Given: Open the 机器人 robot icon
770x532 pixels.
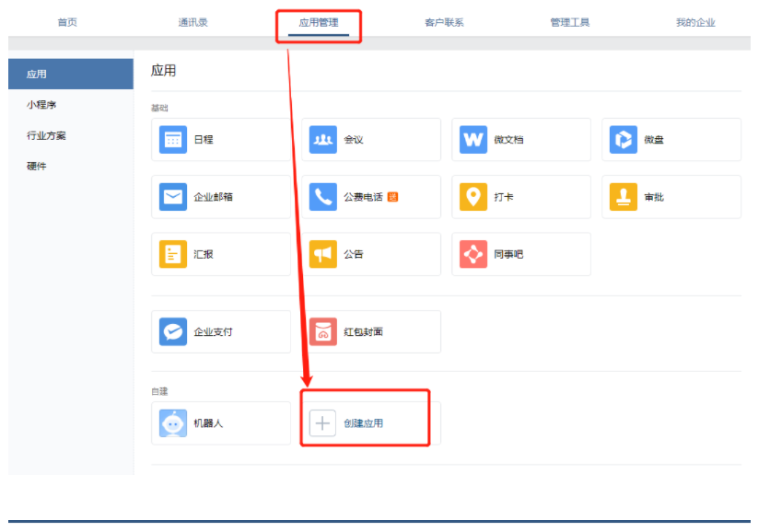Looking at the screenshot, I should [173, 423].
